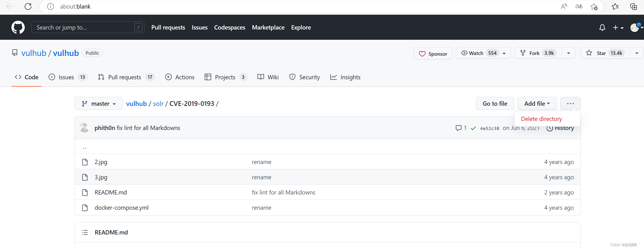Click the file icon for 2.jpg

click(x=85, y=162)
